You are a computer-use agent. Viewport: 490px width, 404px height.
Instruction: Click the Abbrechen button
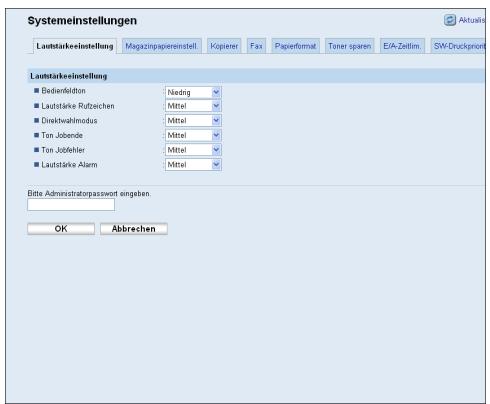point(134,229)
